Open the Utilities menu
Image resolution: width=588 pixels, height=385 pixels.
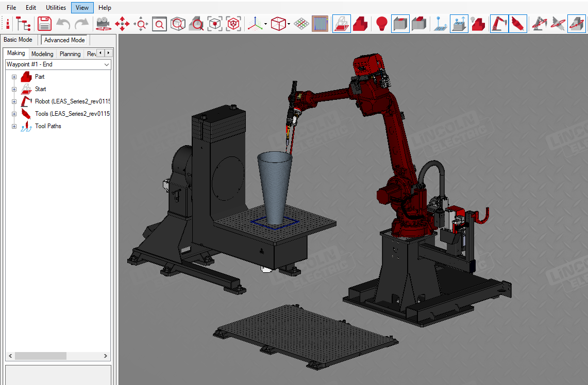56,8
